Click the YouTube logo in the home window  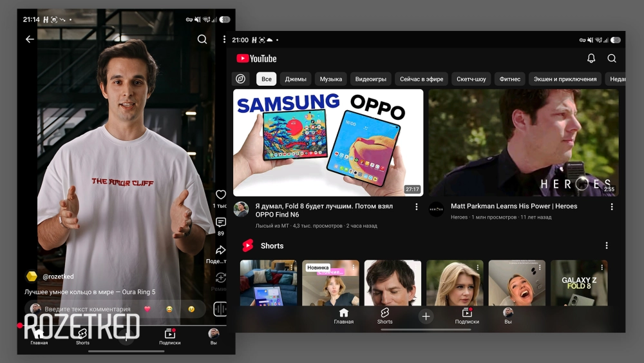point(257,59)
